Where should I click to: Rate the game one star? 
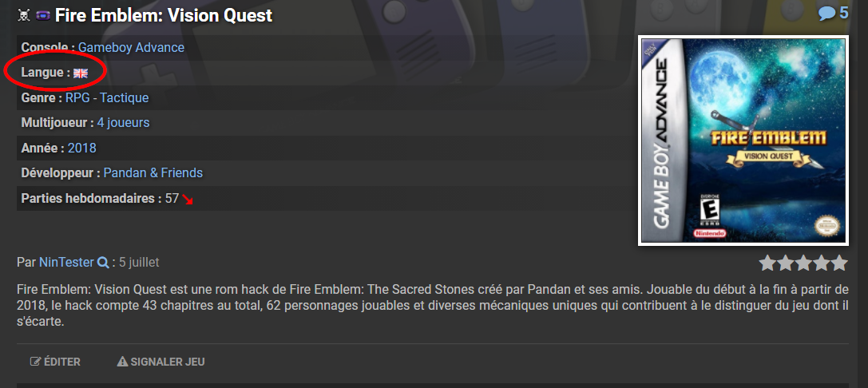pos(767,263)
